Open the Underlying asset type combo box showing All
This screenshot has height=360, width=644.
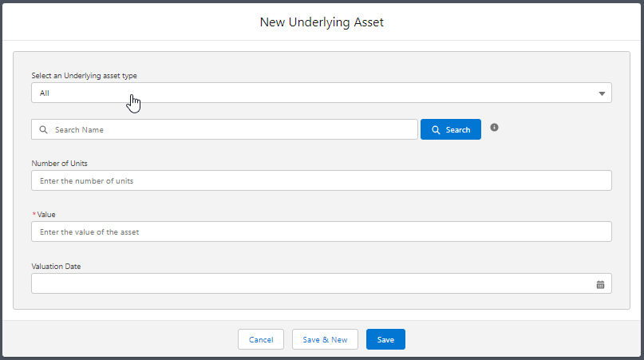pos(321,93)
